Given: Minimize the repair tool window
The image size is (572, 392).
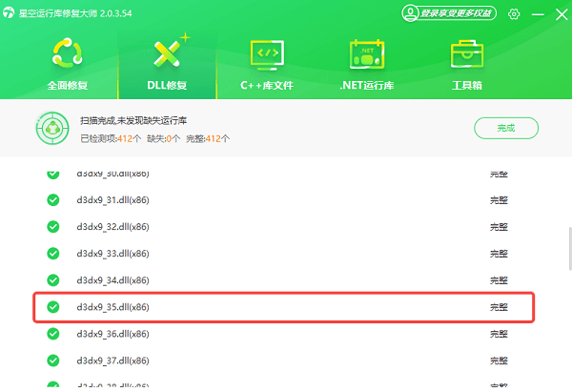Looking at the screenshot, I should tap(538, 14).
